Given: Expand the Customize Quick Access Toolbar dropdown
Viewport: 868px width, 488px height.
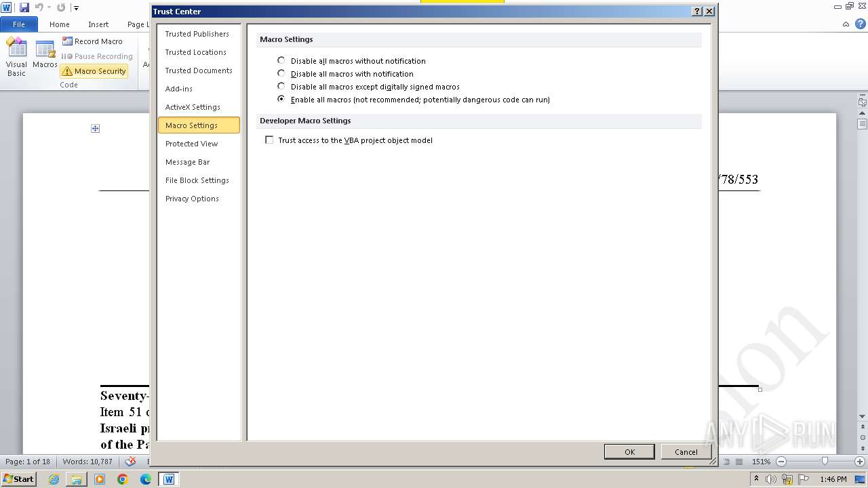Looking at the screenshot, I should 76,8.
